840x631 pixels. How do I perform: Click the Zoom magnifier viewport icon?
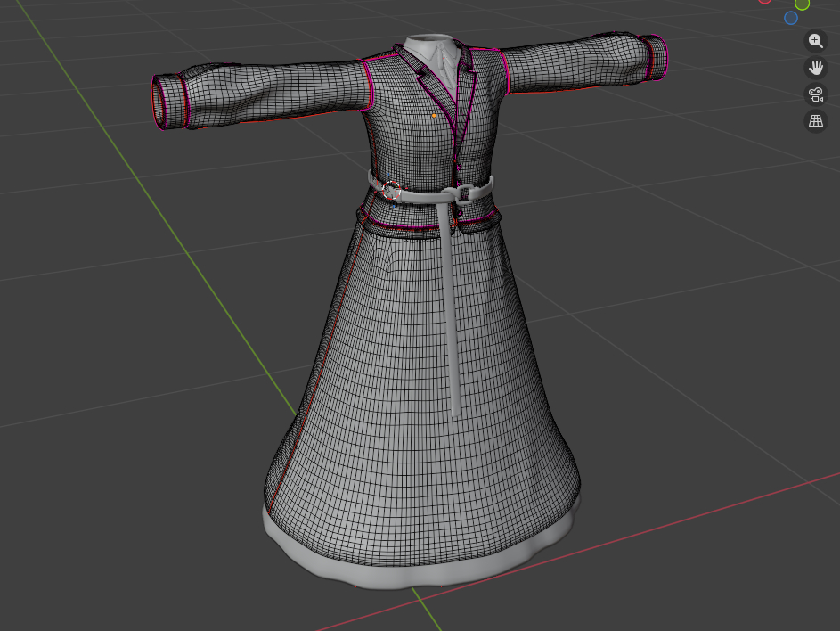(815, 40)
